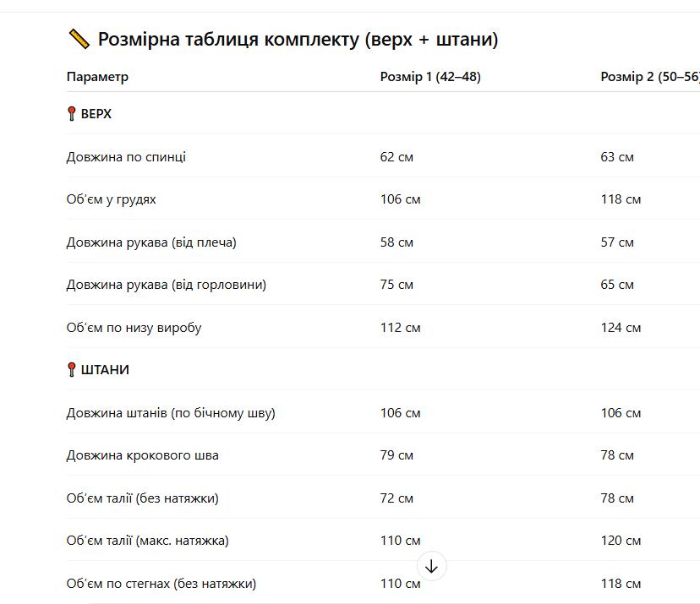Viewport: 700px width, 604px height.
Task: Click the Об'єм по низу виробу label
Action: pos(134,328)
